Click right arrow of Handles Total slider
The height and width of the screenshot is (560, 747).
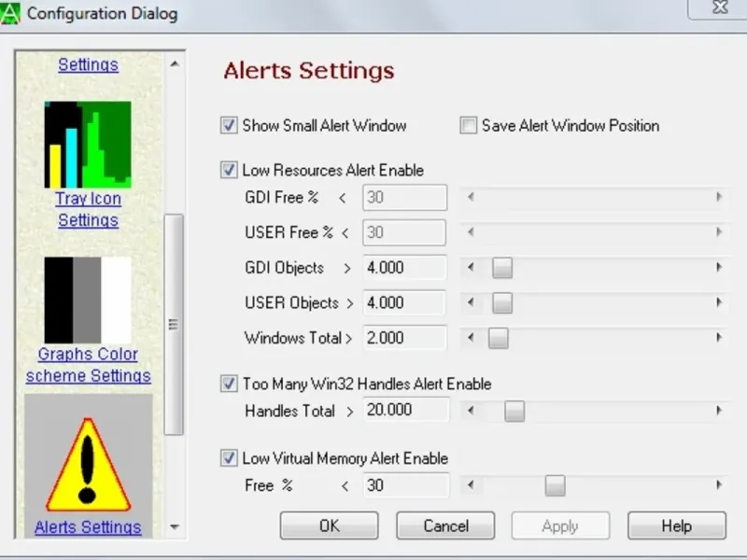719,411
